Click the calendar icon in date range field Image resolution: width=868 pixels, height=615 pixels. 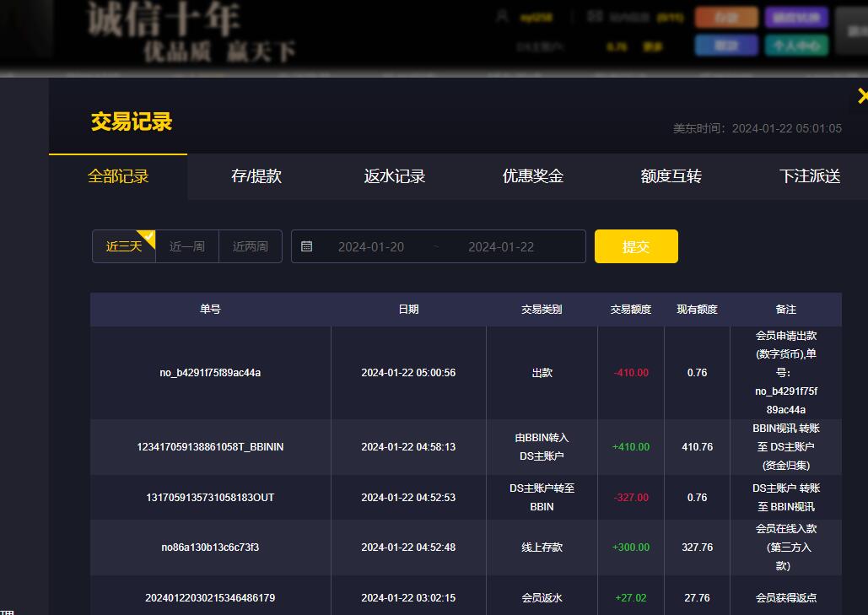pyautogui.click(x=307, y=246)
